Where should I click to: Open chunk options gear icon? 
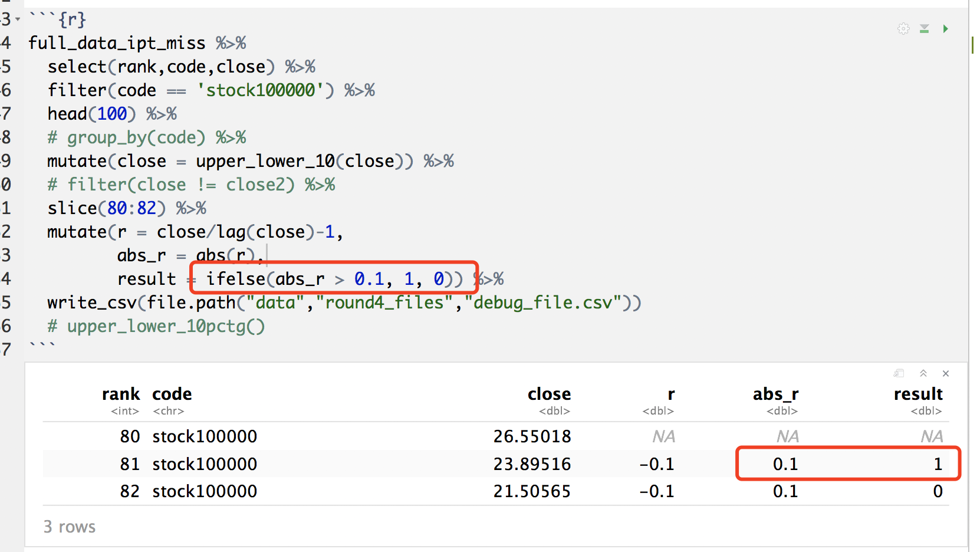(903, 29)
